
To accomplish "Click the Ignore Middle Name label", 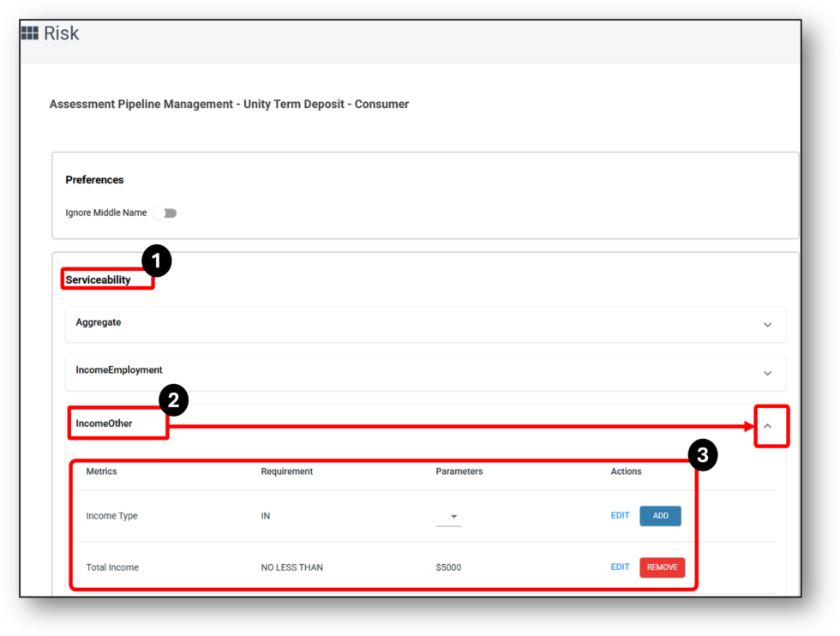I will (106, 213).
